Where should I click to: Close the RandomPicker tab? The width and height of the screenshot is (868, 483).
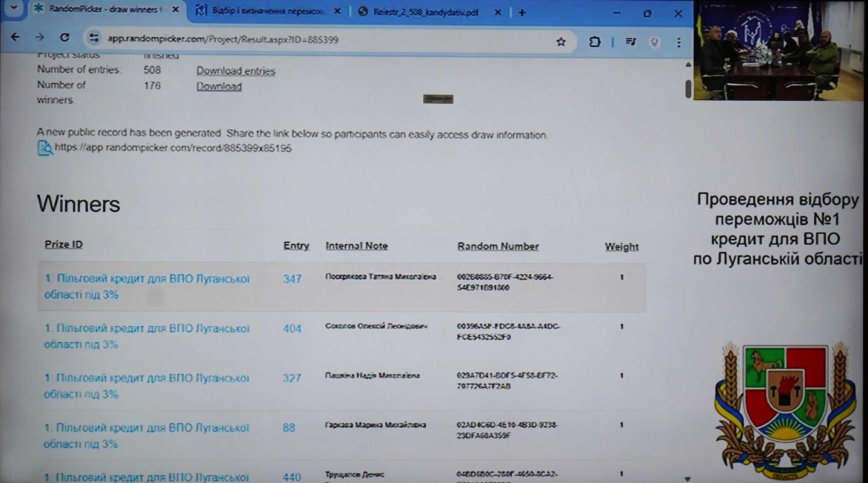pos(175,10)
